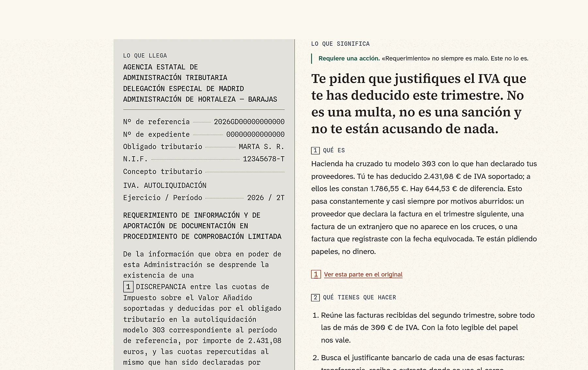Click the expediente number 00000000000000
Viewport: 588px width, 370px height.
[x=255, y=134]
